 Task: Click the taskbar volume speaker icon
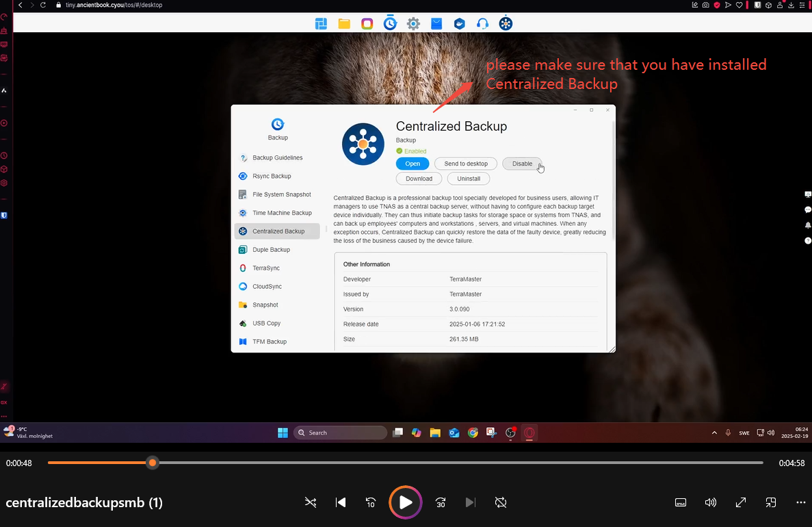coord(771,433)
